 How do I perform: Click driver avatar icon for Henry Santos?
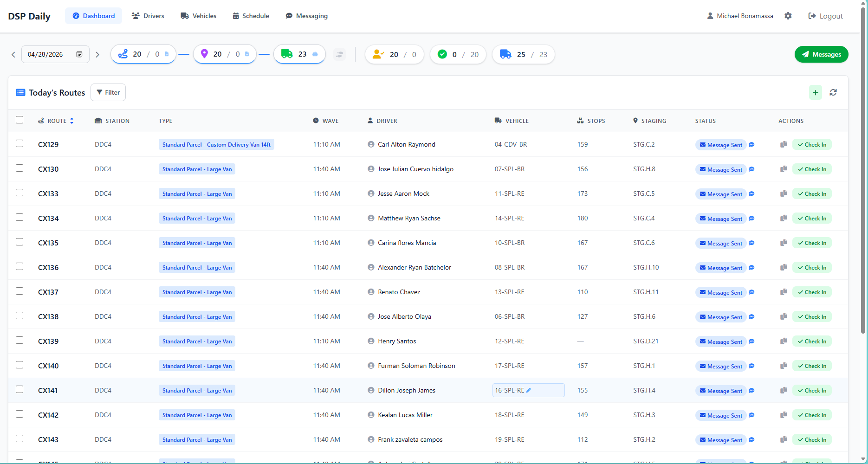point(371,341)
